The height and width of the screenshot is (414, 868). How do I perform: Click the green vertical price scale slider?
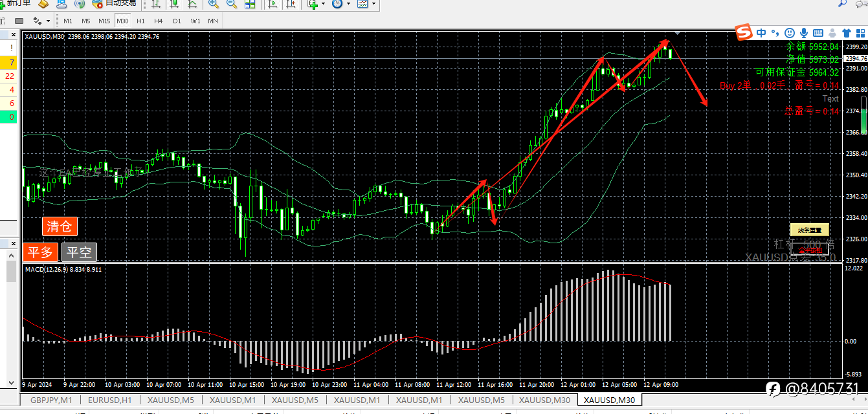(x=863, y=116)
